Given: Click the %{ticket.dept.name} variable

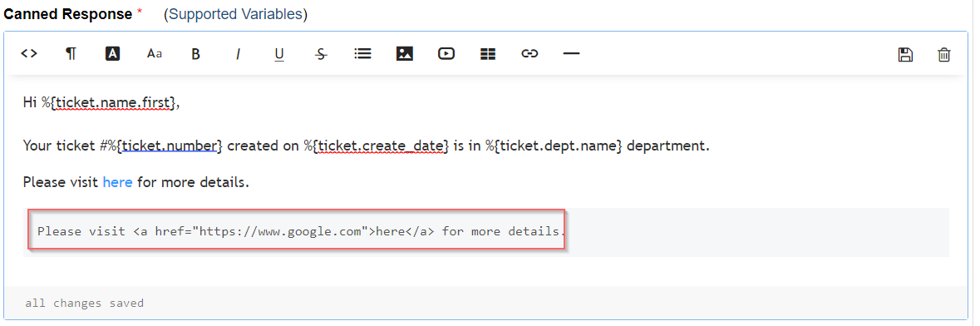Looking at the screenshot, I should pyautogui.click(x=554, y=146).
